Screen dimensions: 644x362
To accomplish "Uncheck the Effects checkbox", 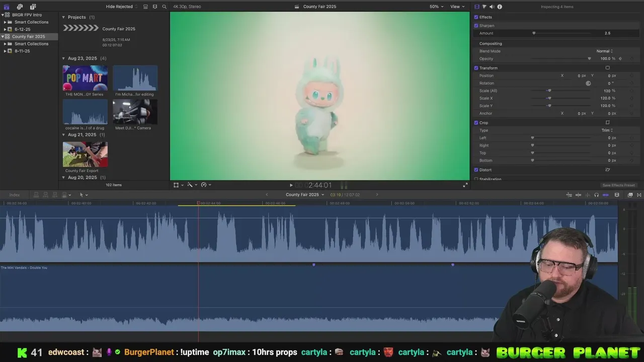I will (476, 17).
